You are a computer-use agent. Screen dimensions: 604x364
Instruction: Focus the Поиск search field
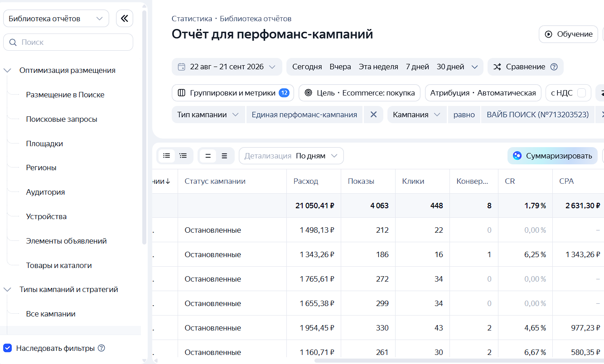68,42
